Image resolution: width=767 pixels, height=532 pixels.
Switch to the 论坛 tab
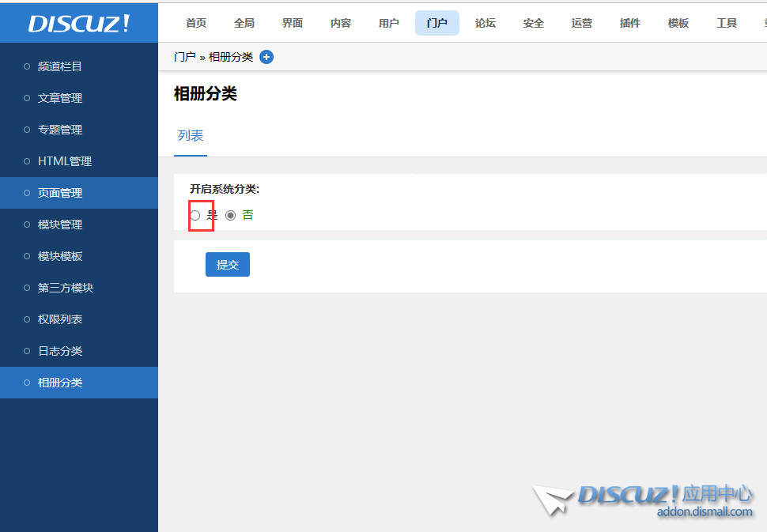[485, 22]
